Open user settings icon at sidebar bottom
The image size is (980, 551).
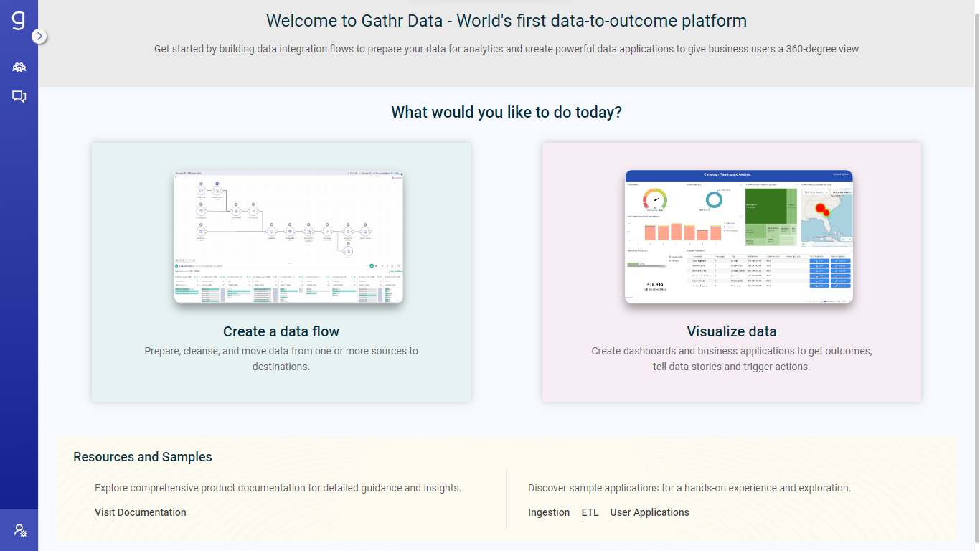tap(20, 531)
